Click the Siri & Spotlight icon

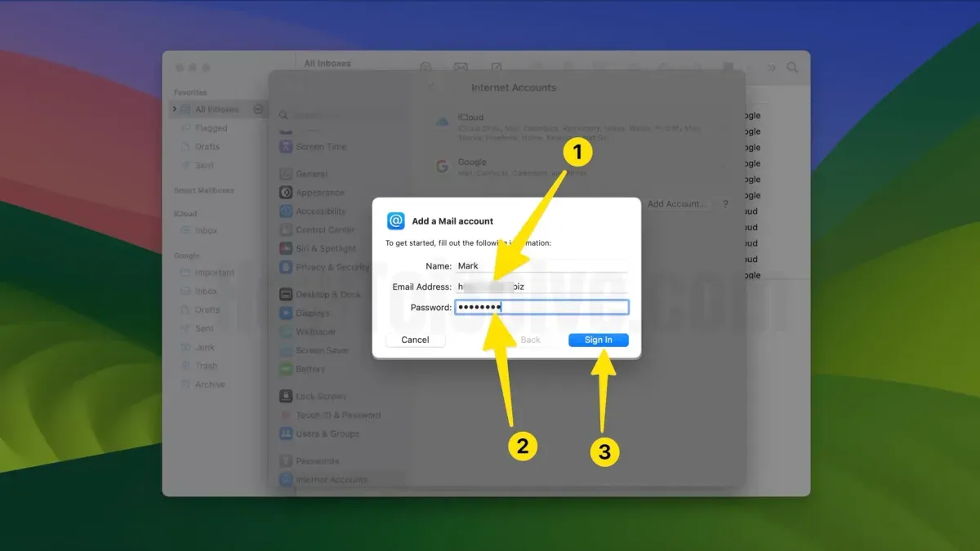click(x=286, y=249)
